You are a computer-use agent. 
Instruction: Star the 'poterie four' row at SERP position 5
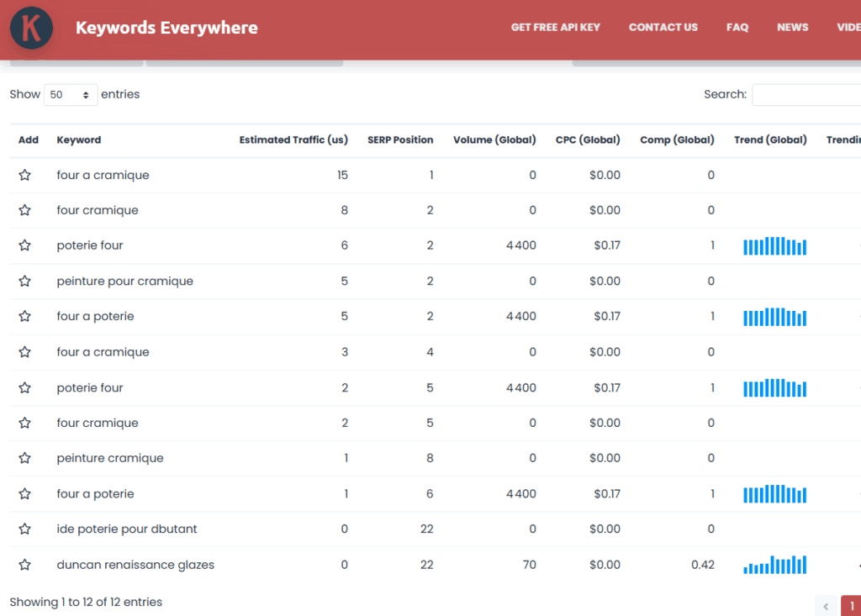click(x=24, y=387)
